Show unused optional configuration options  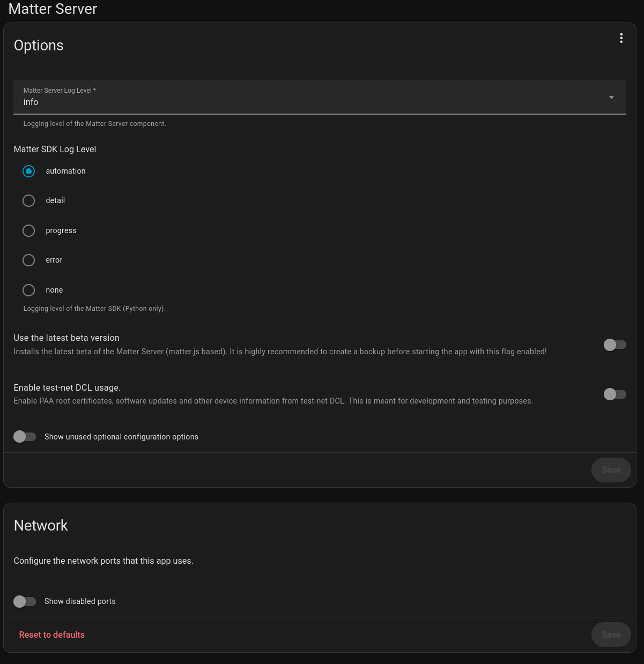click(x=25, y=437)
